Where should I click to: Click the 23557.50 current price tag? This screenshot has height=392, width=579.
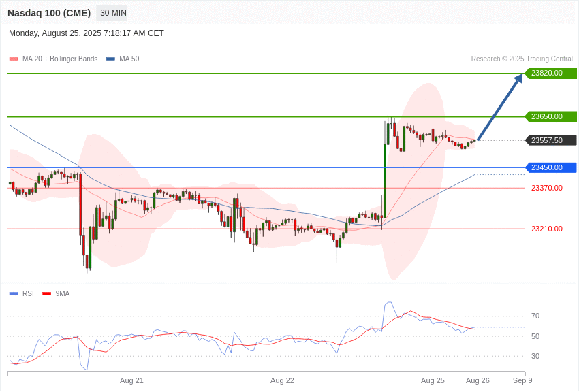[550, 140]
